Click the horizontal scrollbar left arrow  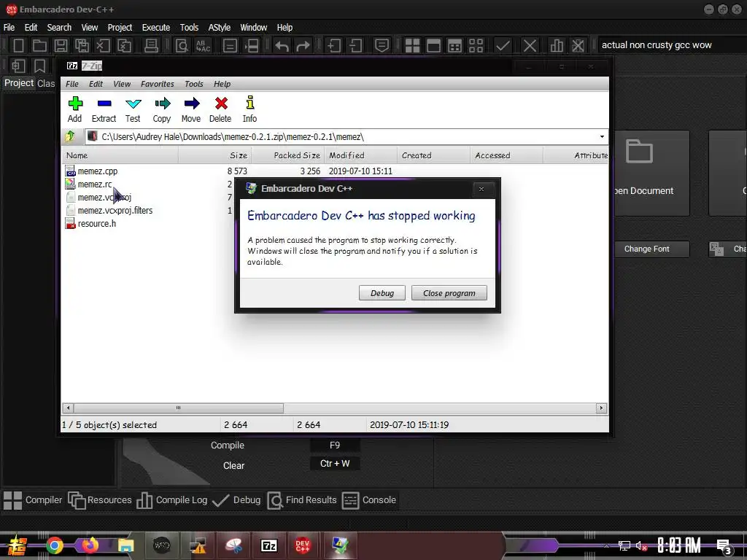point(68,408)
